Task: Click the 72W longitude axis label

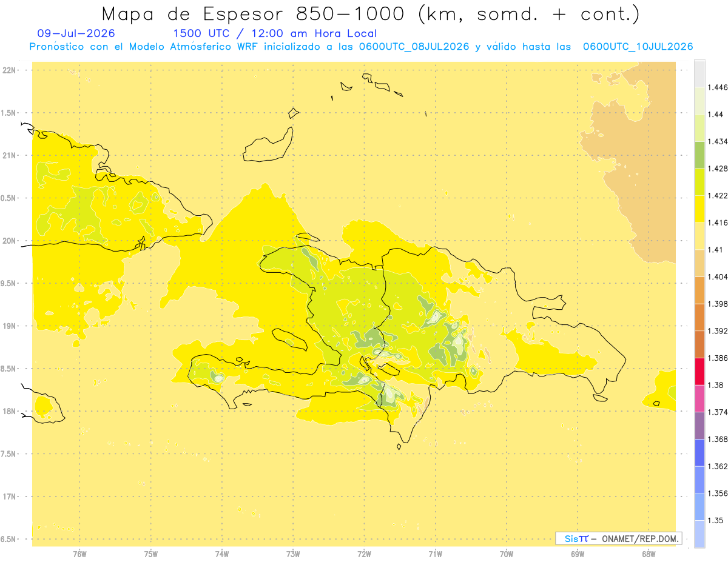Action: click(x=365, y=554)
